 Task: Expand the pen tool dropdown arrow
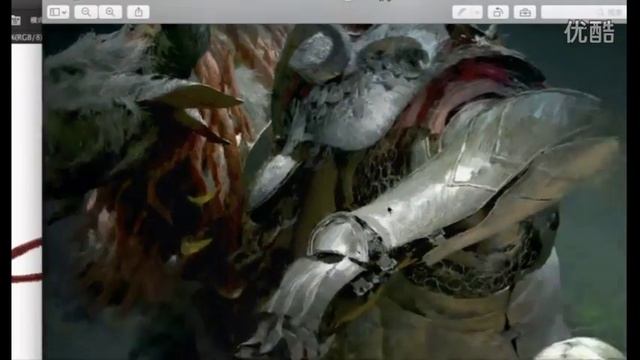[x=477, y=12]
